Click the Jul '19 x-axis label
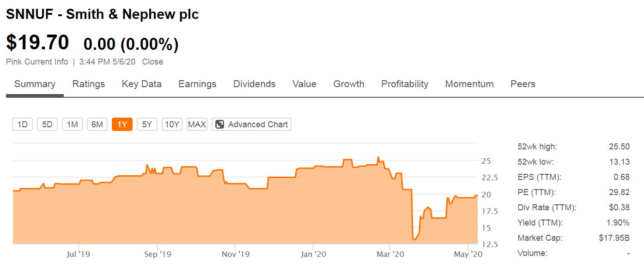Screen dimensions: 644x279 [79, 254]
